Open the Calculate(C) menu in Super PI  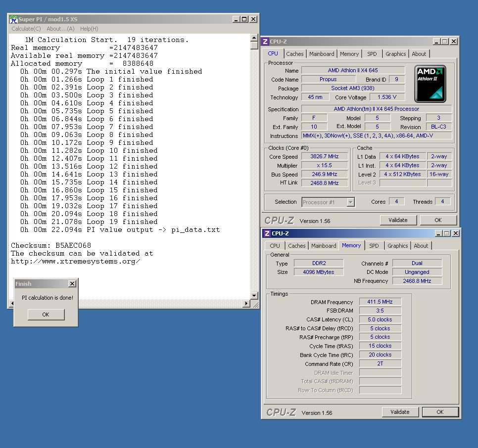tap(26, 29)
